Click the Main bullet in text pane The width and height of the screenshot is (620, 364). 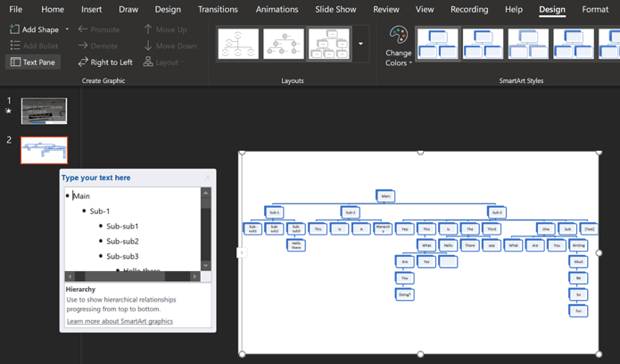point(81,196)
